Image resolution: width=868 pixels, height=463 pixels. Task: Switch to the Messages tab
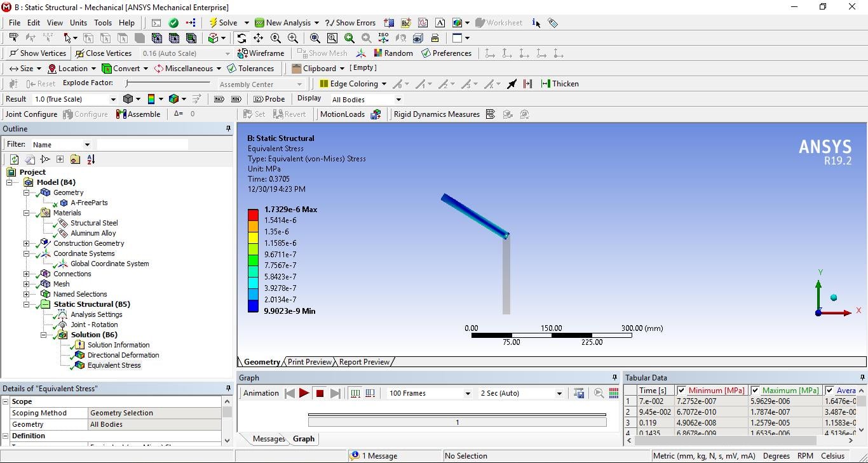[269, 439]
